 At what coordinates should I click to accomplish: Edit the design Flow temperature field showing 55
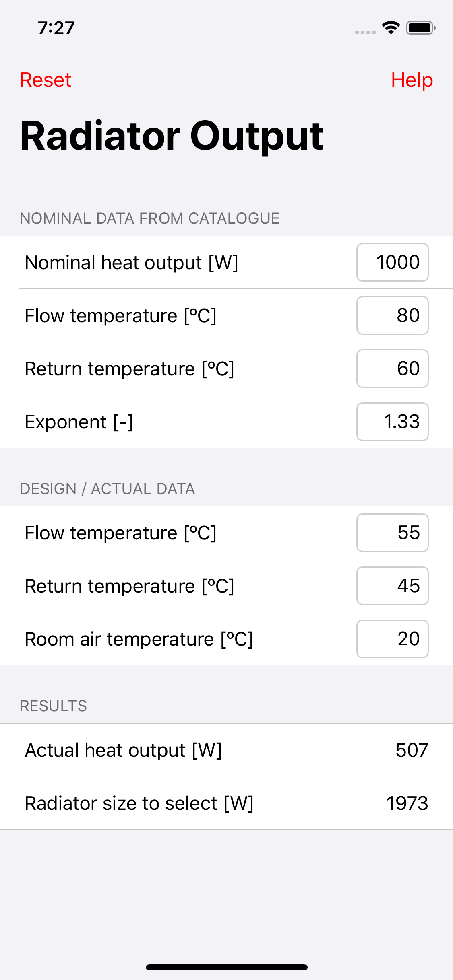click(392, 533)
